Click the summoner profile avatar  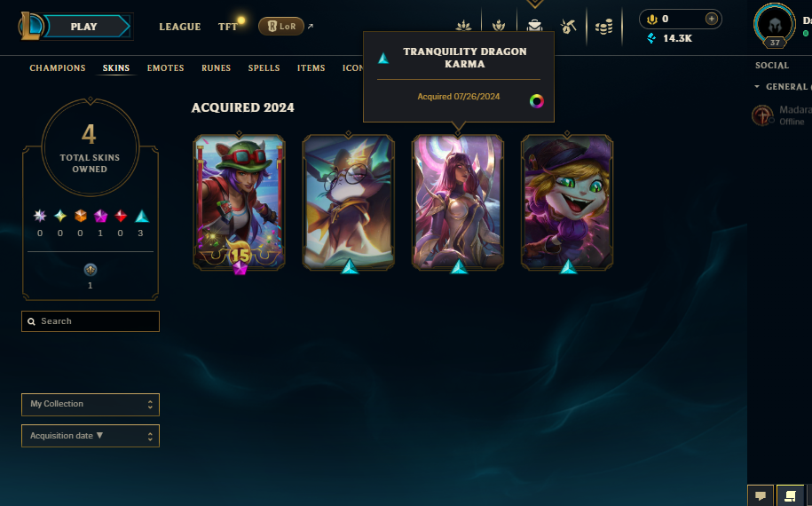point(775,25)
